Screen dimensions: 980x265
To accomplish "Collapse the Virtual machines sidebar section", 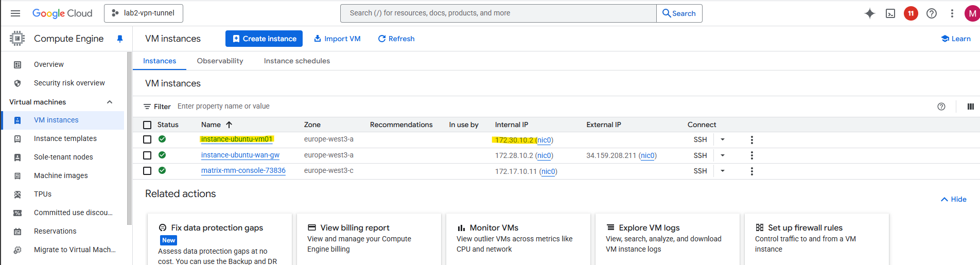I will coord(110,102).
